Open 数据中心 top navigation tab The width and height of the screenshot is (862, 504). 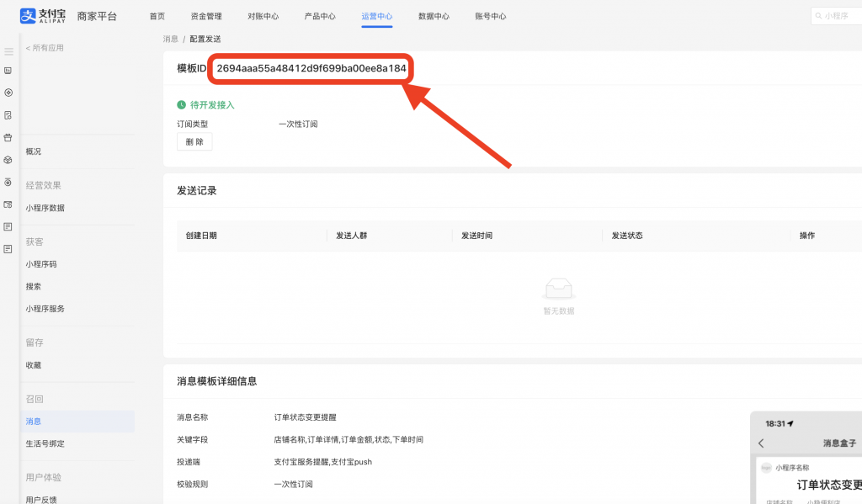[434, 16]
